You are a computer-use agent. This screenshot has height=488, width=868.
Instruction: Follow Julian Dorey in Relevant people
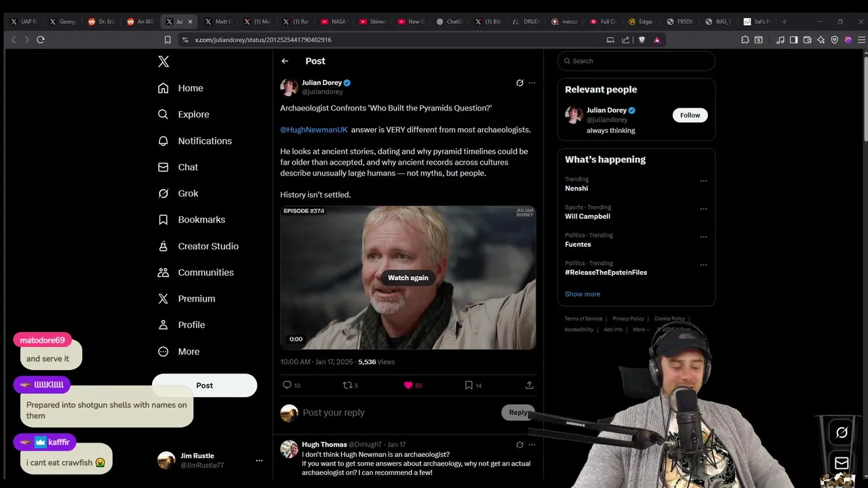pos(690,115)
